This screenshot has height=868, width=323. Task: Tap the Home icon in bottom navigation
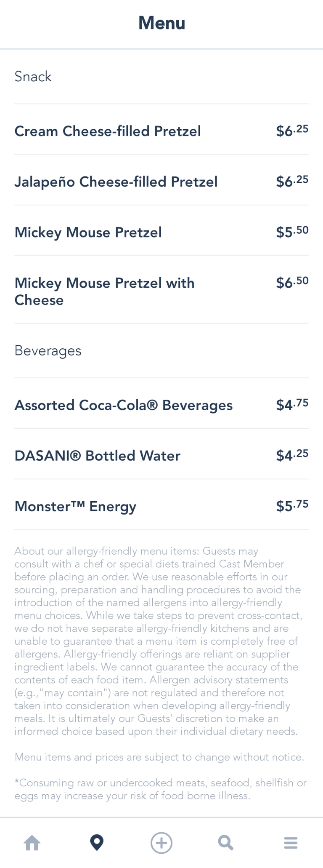[x=32, y=843]
